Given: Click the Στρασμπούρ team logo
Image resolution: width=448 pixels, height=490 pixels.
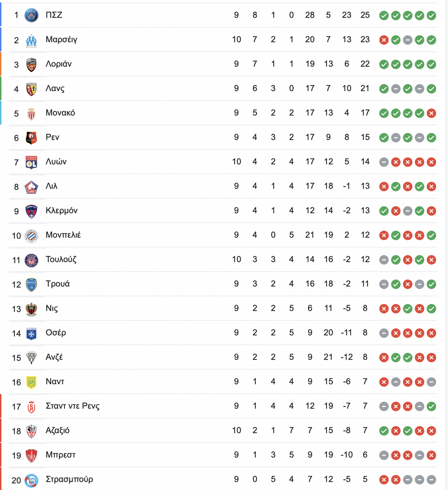Looking at the screenshot, I should pyautogui.click(x=31, y=480).
